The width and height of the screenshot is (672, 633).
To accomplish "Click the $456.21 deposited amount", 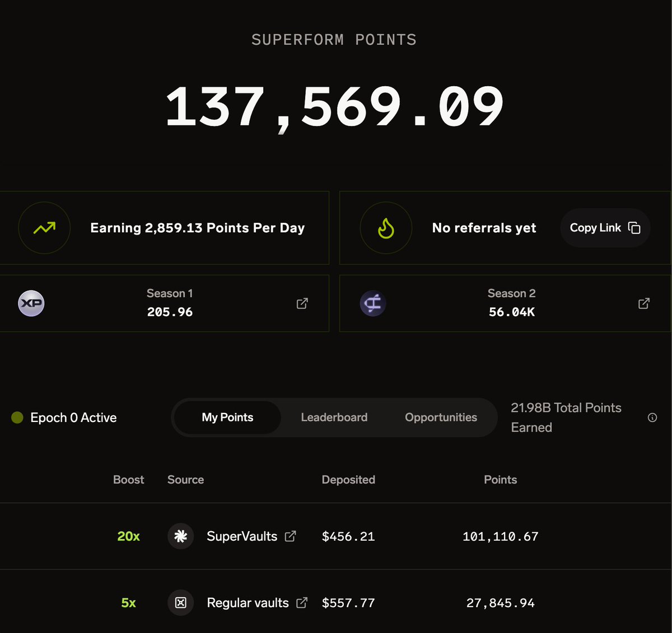I will (x=348, y=537).
